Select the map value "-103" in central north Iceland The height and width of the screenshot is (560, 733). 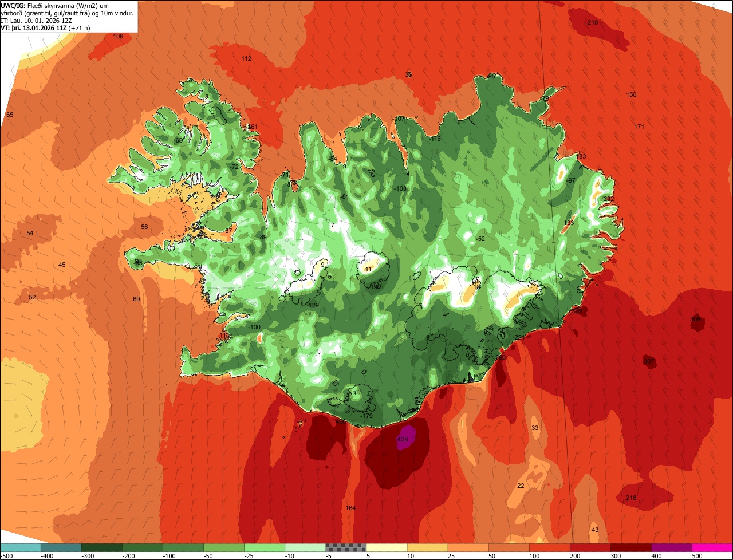pyautogui.click(x=401, y=188)
